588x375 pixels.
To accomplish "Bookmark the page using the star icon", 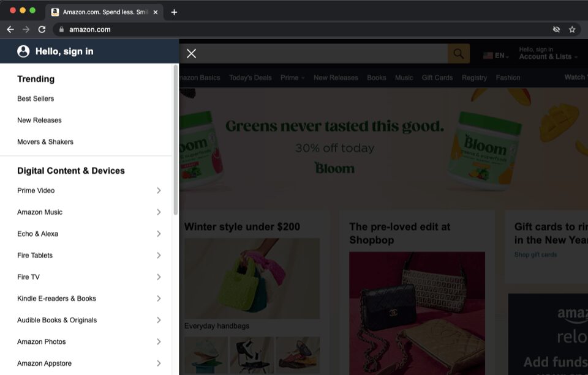I will pyautogui.click(x=572, y=29).
